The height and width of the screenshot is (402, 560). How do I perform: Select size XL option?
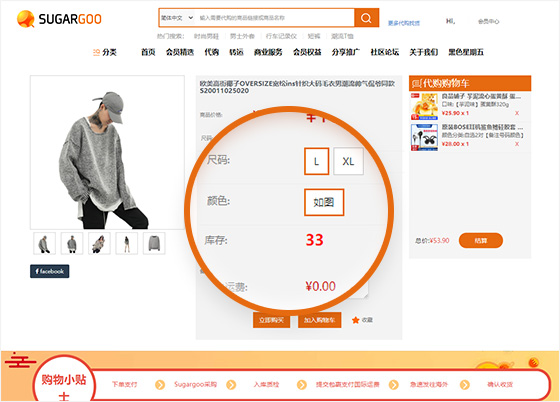click(x=349, y=161)
